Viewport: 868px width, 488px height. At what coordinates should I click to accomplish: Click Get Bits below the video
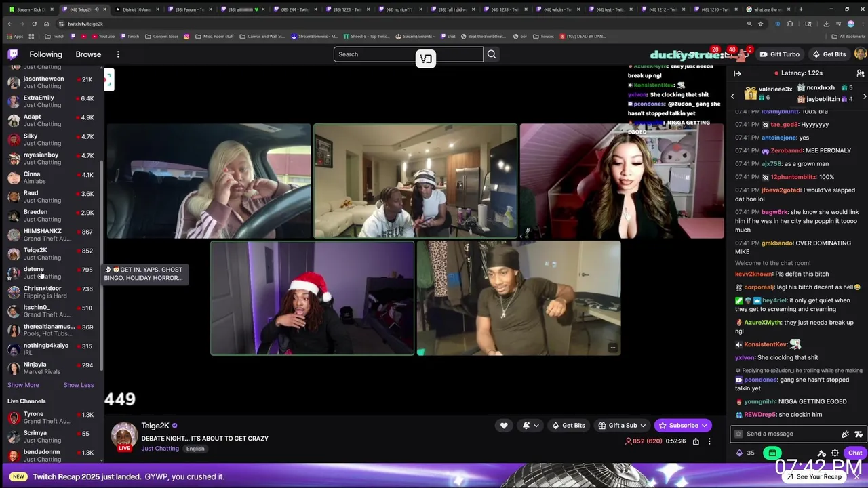(568, 426)
